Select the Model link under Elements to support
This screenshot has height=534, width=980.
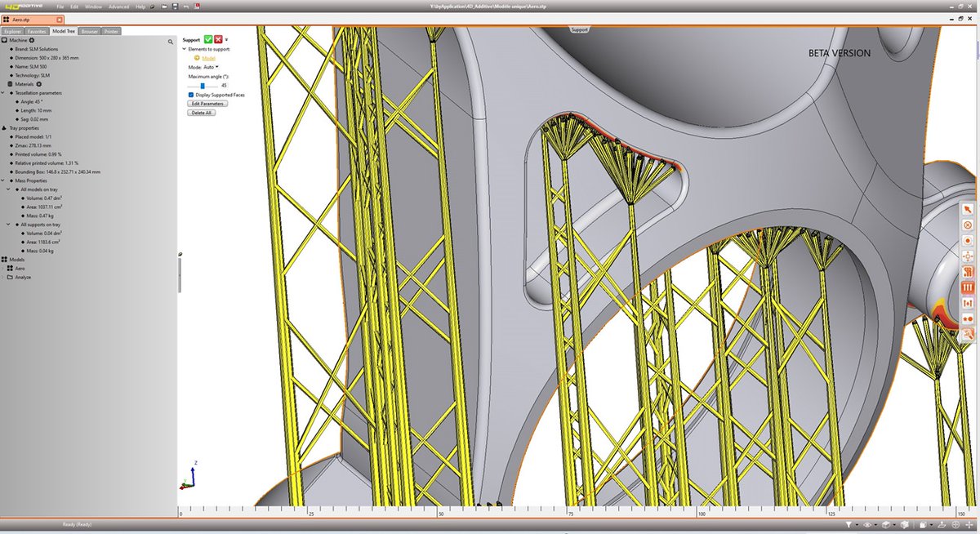(210, 58)
